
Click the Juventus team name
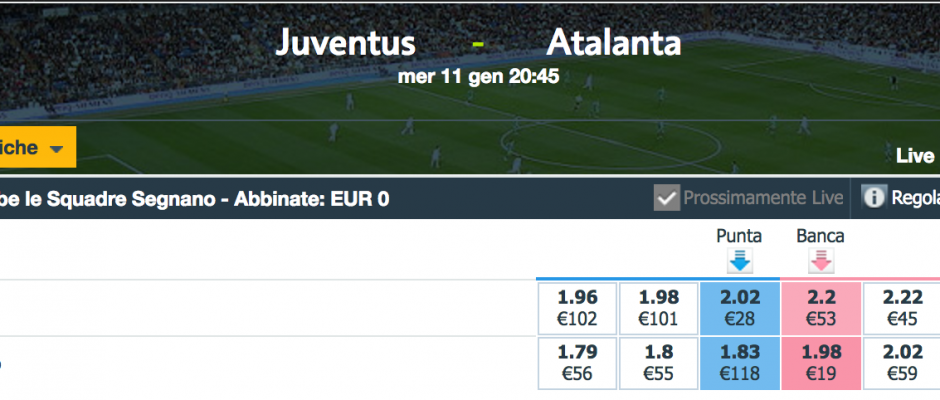click(x=345, y=43)
